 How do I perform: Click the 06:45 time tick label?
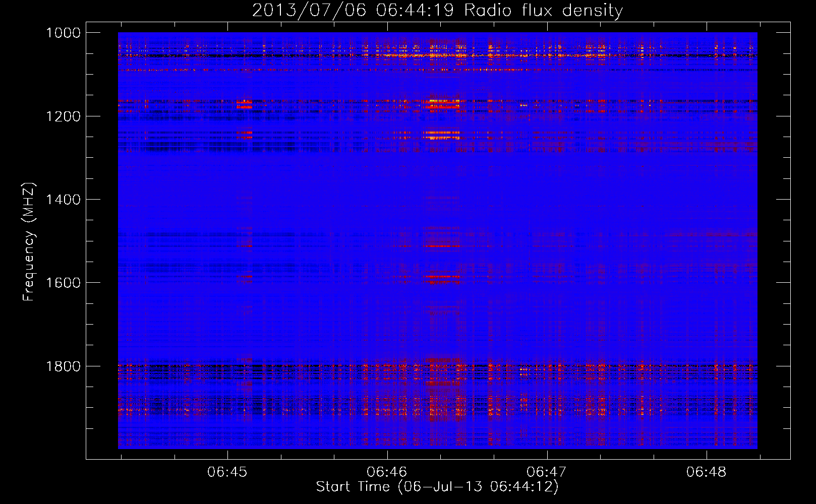coord(227,472)
